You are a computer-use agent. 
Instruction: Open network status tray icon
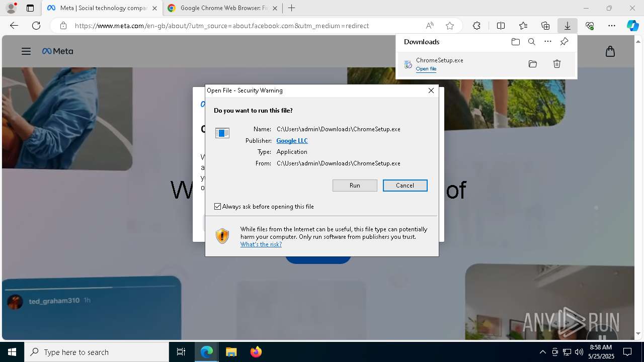click(567, 352)
